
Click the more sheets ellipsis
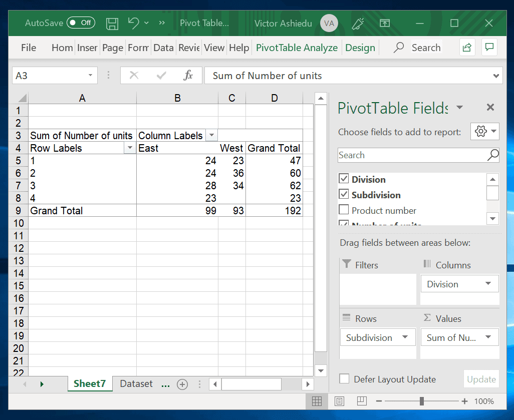point(165,384)
